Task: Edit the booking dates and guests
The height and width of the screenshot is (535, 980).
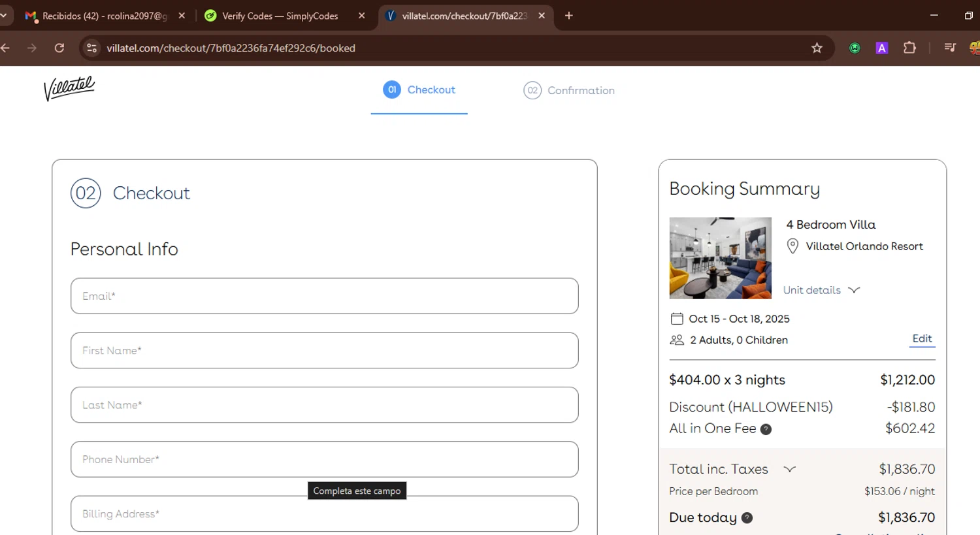Action: pos(922,338)
